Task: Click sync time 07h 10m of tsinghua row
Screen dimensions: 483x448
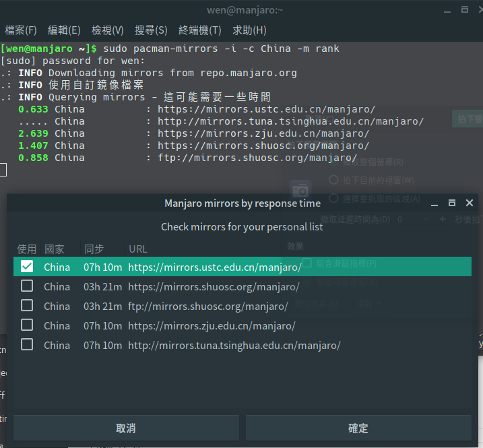Action: pyautogui.click(x=102, y=346)
